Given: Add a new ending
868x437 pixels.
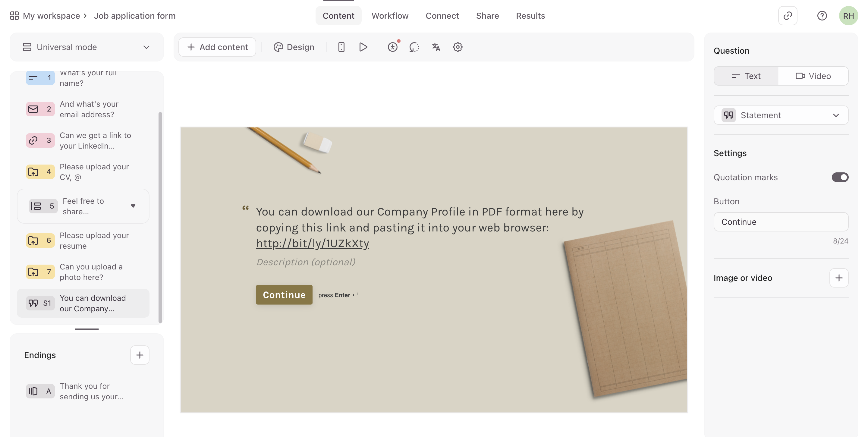Looking at the screenshot, I should (x=140, y=355).
